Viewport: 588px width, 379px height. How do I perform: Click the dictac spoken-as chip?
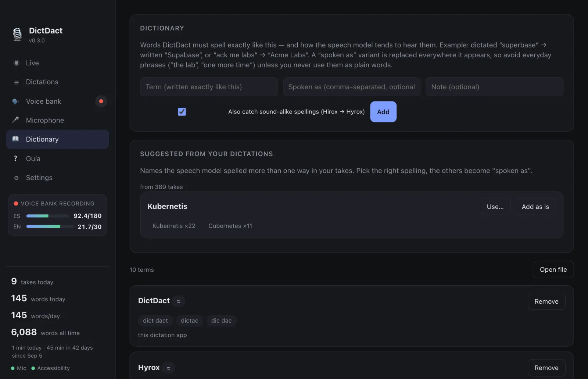pos(189,321)
